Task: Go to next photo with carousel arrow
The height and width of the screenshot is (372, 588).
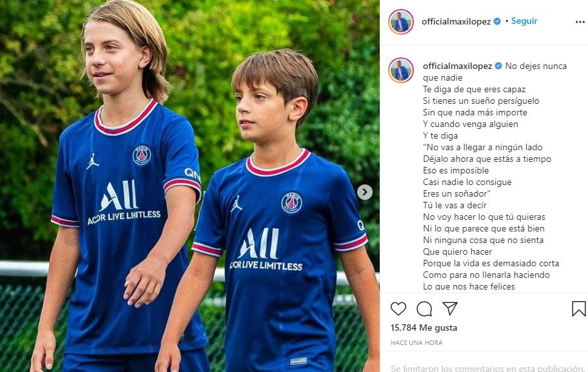Action: click(x=364, y=192)
